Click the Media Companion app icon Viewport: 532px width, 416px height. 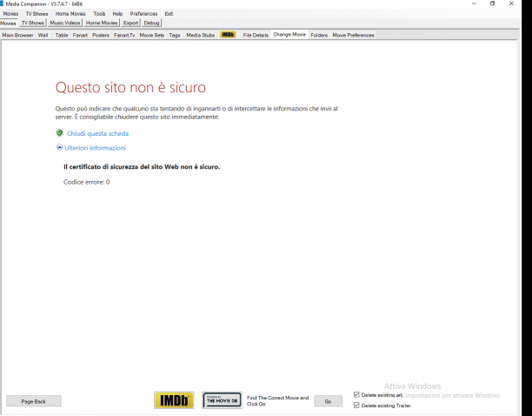pyautogui.click(x=2, y=3)
